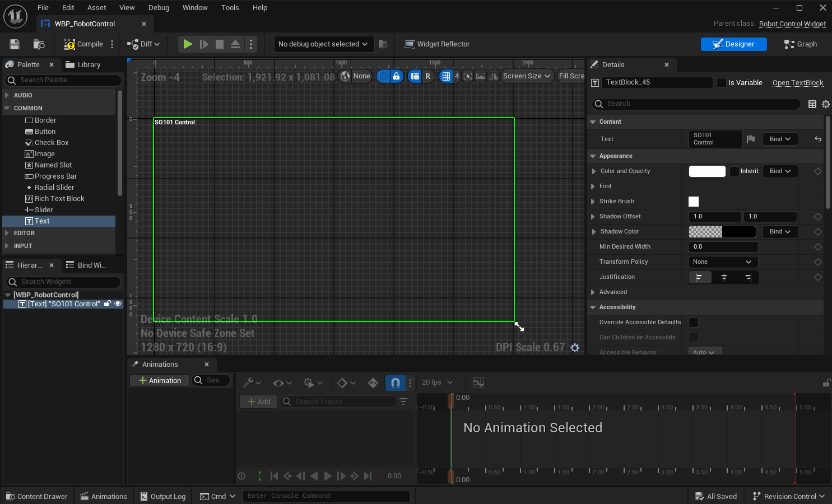This screenshot has width=832, height=504.
Task: Set justification to center
Action: 724,277
